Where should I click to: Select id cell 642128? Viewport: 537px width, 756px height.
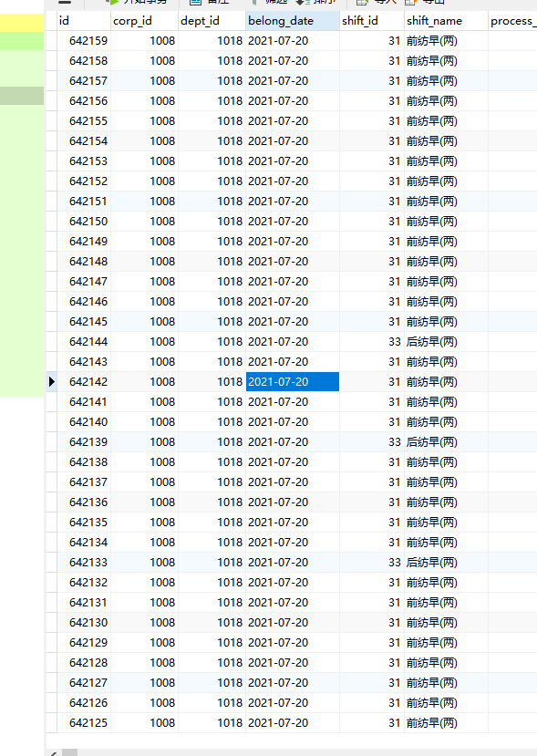coord(84,663)
